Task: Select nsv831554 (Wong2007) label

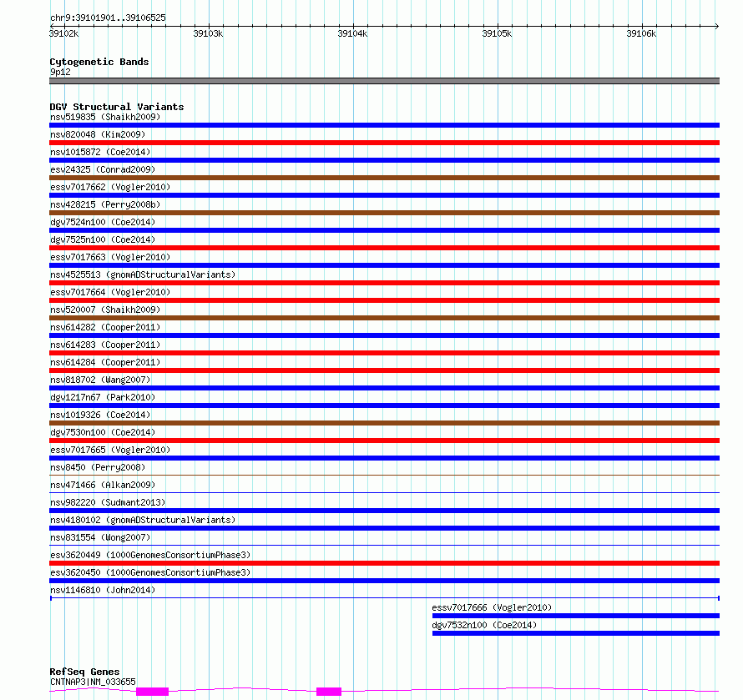Action: pyautogui.click(x=100, y=537)
